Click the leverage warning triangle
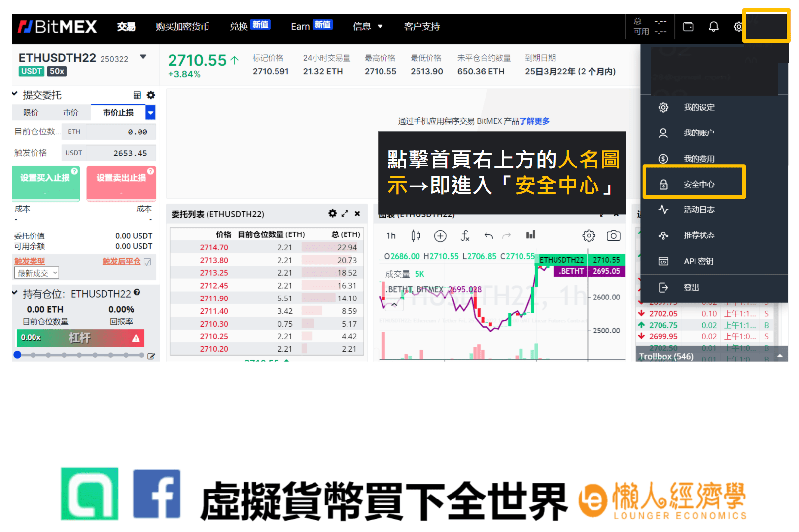The image size is (799, 532). (136, 338)
